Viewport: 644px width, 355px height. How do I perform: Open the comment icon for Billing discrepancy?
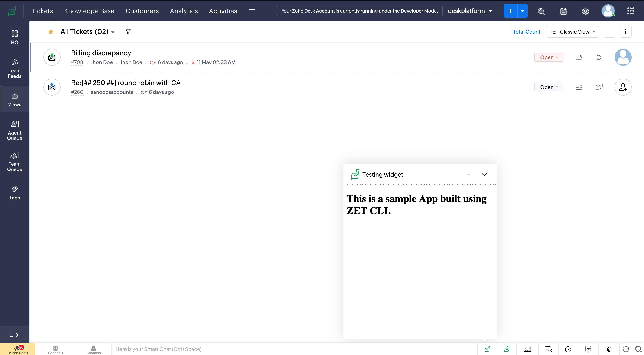598,58
